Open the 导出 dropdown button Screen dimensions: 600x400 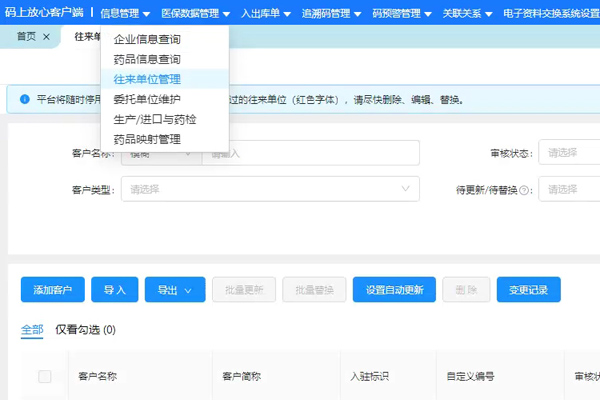(x=175, y=290)
